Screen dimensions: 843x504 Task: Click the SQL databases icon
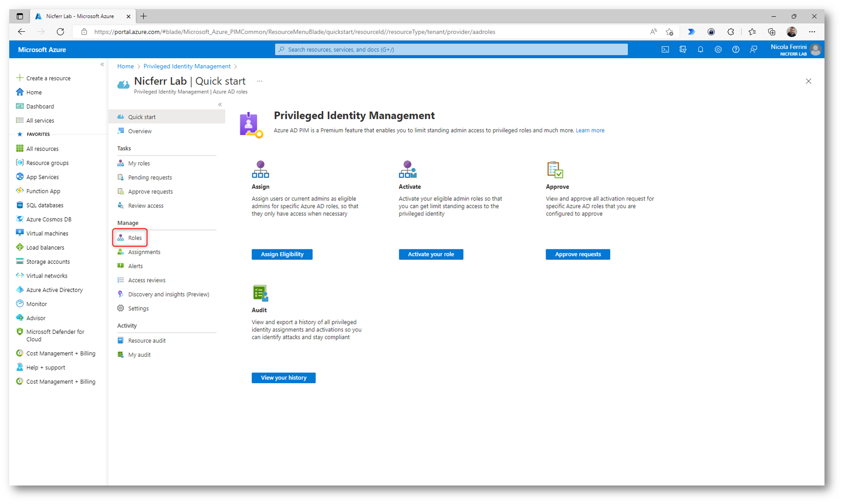(19, 205)
